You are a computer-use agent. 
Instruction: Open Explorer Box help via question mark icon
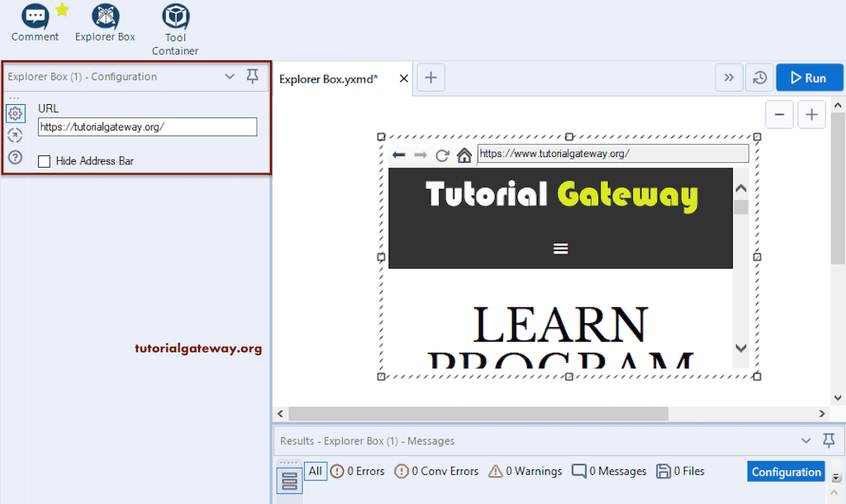(x=15, y=157)
